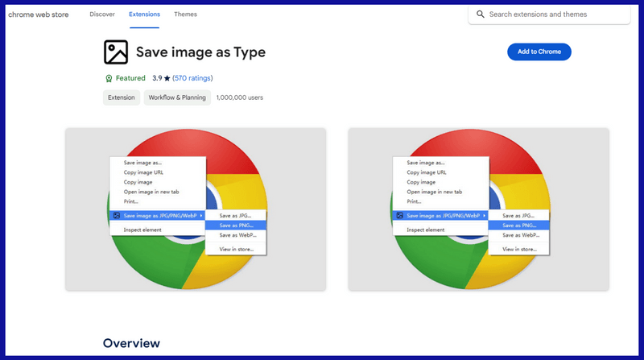Viewport: 644px width, 360px height.
Task: Click 'Copy image URL' in the left screenshot
Action: (145, 172)
